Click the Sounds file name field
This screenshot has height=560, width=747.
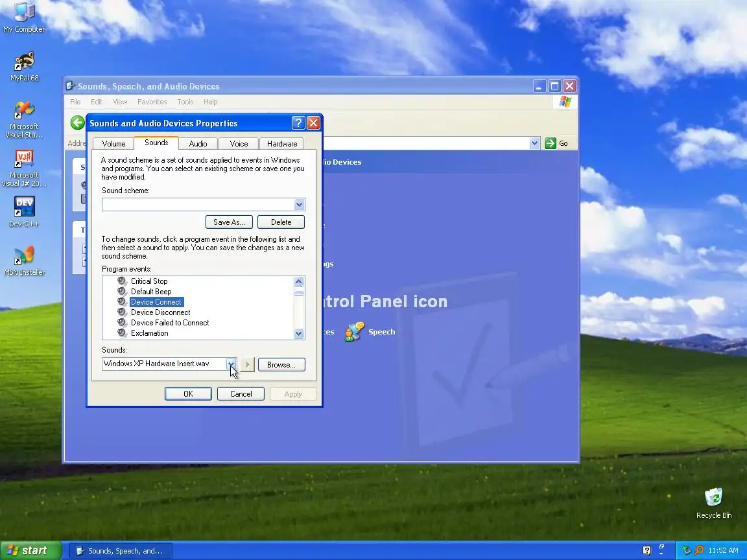click(x=164, y=364)
